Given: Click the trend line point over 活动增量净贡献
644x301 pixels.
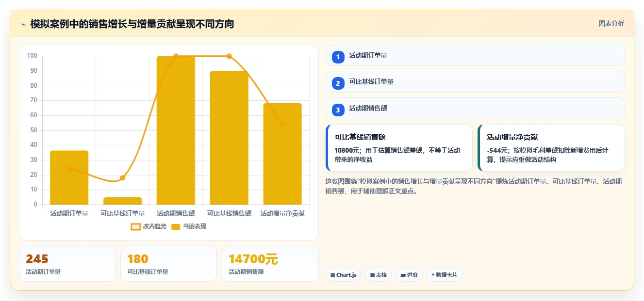Looking at the screenshot, I should (x=282, y=124).
